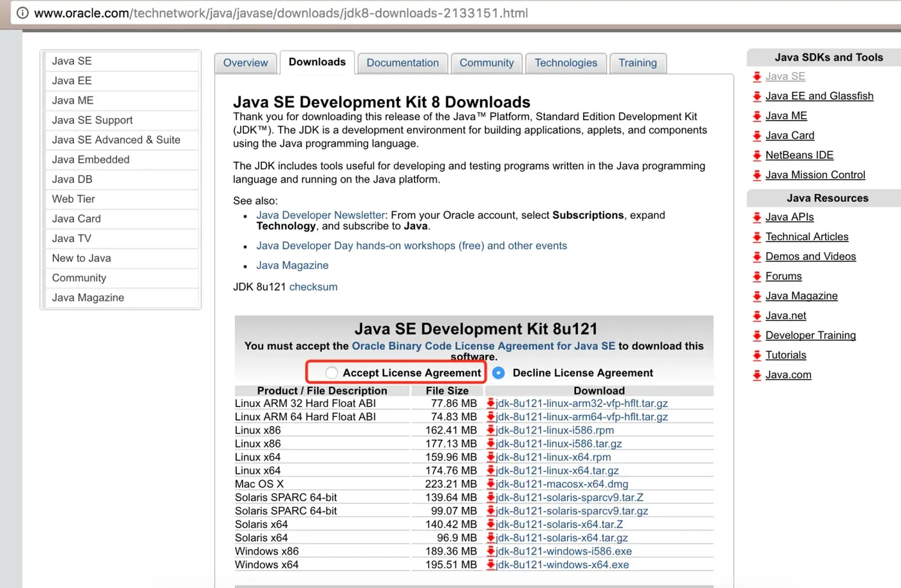The height and width of the screenshot is (588, 901).
Task: Download jdk-8u121-macosx-x64.dmg file link
Action: coord(562,484)
